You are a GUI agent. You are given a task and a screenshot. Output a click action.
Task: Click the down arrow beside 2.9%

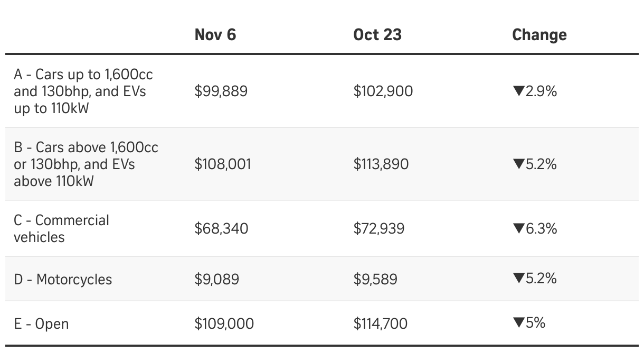coord(518,91)
